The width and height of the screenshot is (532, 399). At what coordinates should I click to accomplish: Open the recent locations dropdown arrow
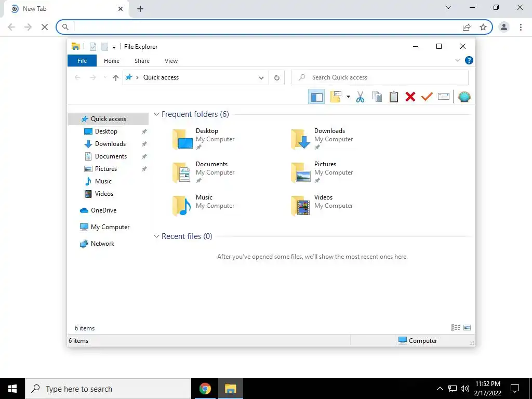coord(105,78)
